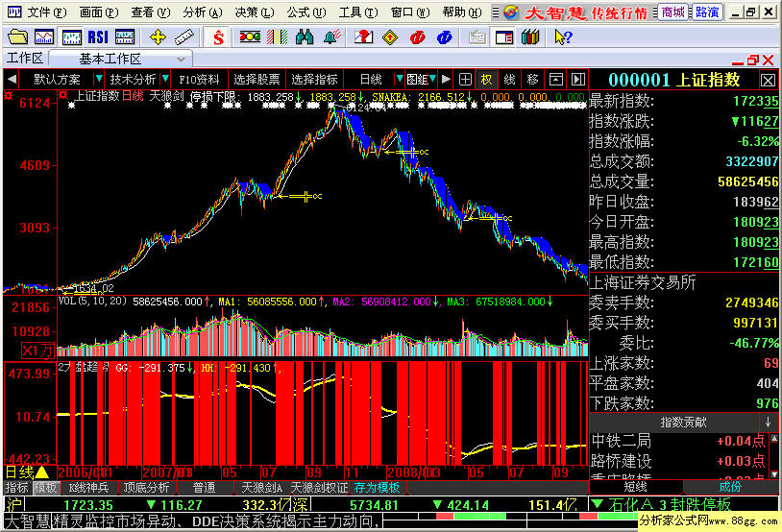Open the 帮助(H) menu

(462, 12)
